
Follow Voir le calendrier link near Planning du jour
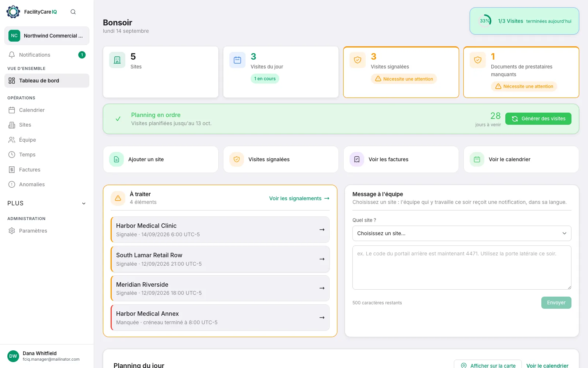[547, 365]
